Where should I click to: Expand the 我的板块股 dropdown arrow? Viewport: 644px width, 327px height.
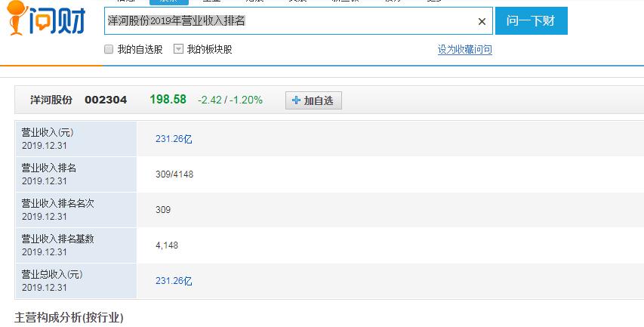click(178, 49)
